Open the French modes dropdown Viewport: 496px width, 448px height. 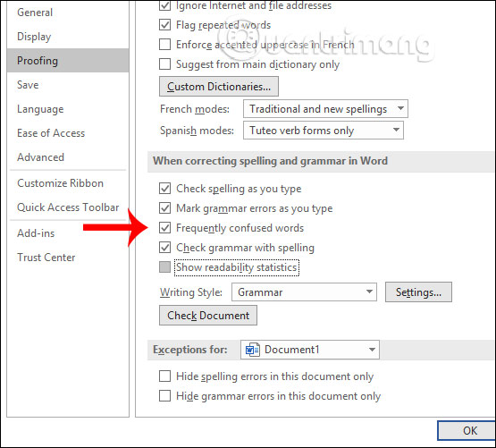tap(325, 109)
